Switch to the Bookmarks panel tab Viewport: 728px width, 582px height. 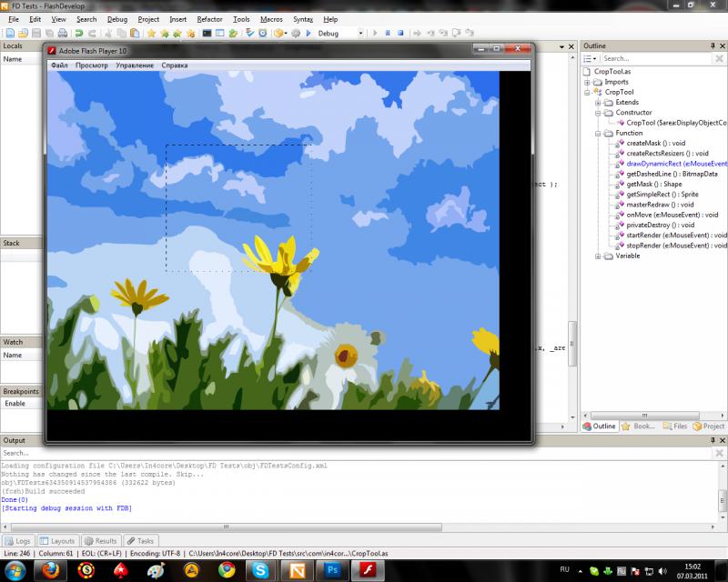(639, 426)
